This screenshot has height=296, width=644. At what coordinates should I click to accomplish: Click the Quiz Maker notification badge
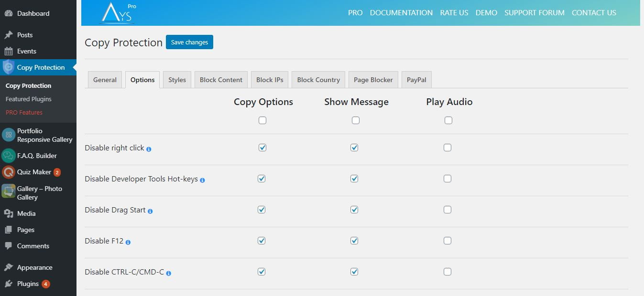pyautogui.click(x=57, y=172)
